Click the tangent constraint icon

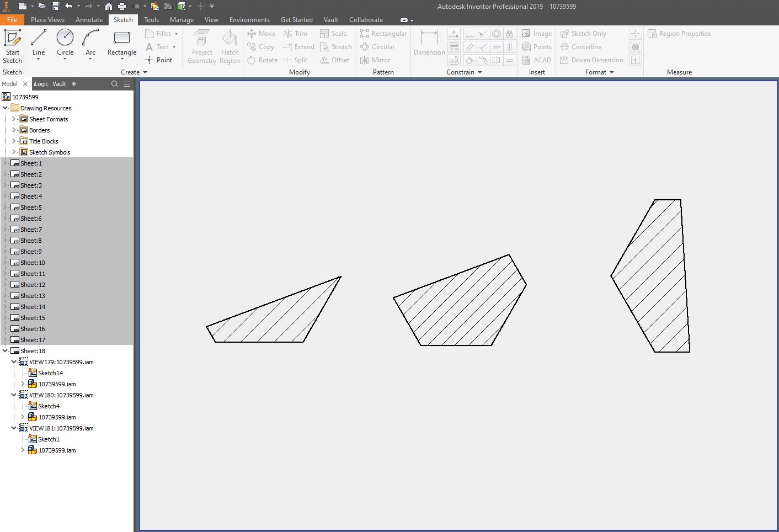point(469,60)
